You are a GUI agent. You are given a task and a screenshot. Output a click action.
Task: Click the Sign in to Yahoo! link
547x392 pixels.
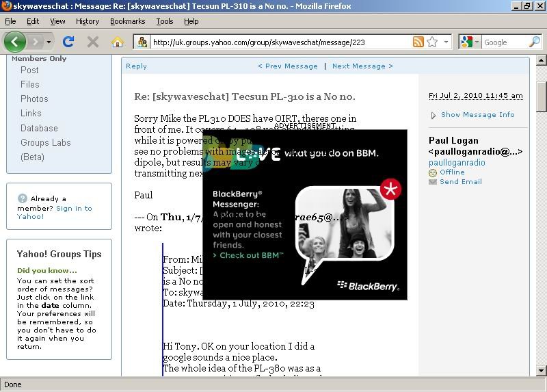pos(55,212)
